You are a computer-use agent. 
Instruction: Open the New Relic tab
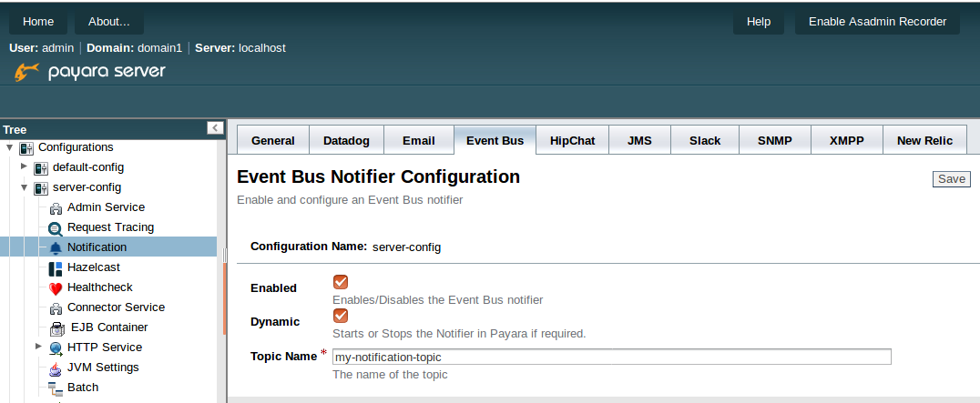925,140
